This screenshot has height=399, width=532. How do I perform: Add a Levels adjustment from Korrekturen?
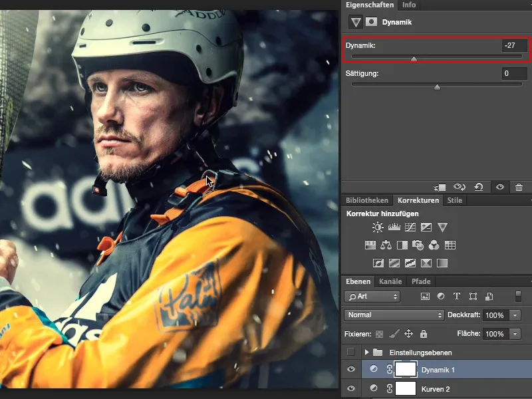point(394,227)
